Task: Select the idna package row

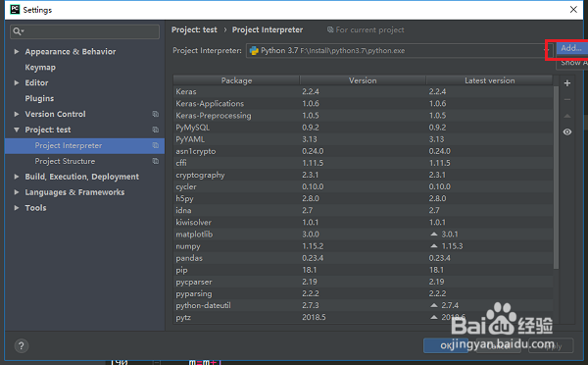Action: coord(363,210)
